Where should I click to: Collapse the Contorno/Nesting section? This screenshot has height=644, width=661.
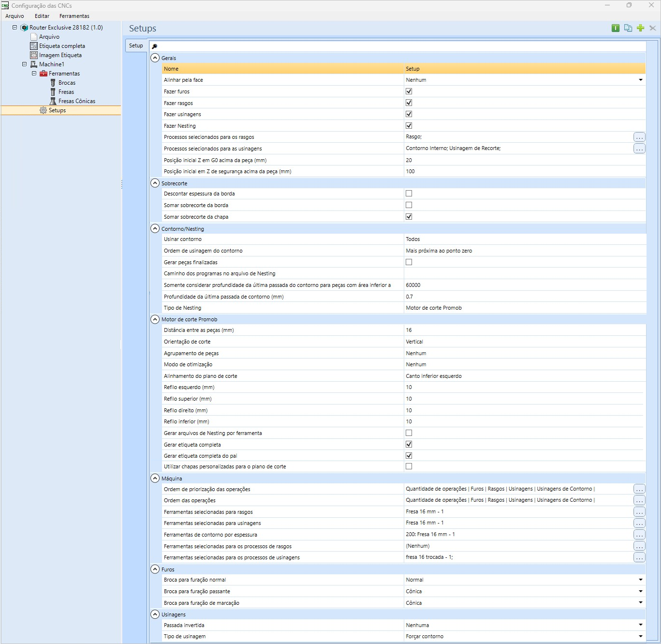(x=155, y=229)
